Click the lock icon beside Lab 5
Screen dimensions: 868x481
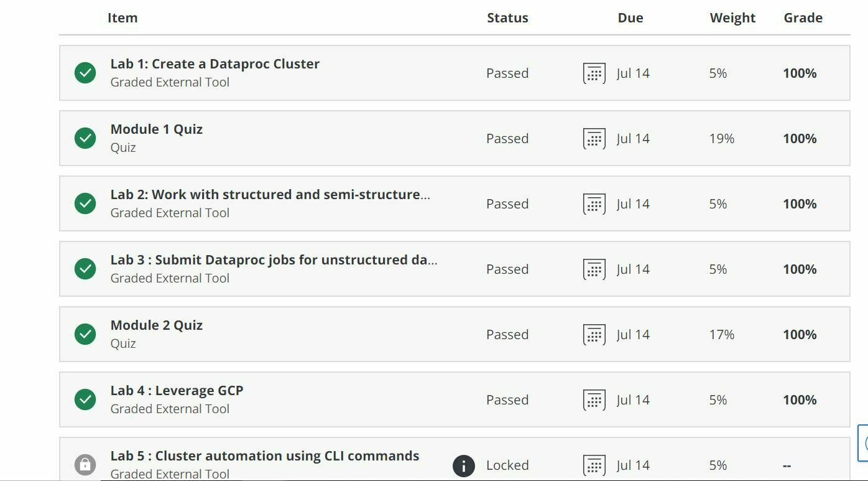(85, 465)
